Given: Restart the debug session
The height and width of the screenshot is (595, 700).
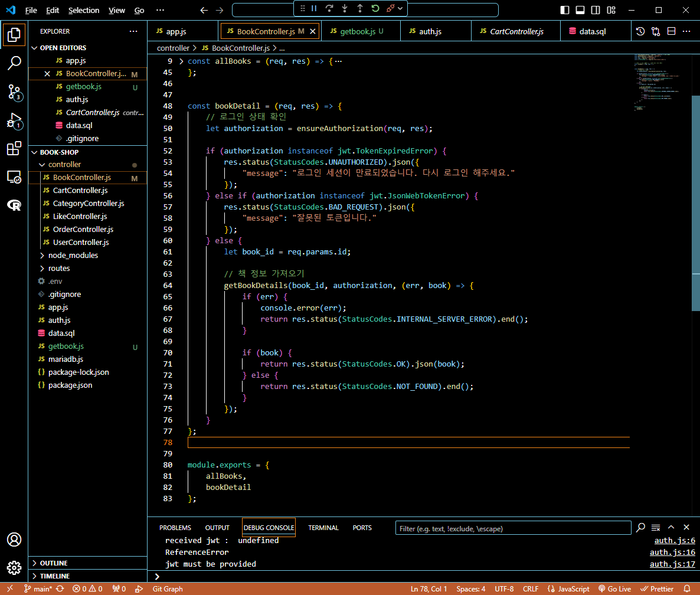Looking at the screenshot, I should point(375,8).
